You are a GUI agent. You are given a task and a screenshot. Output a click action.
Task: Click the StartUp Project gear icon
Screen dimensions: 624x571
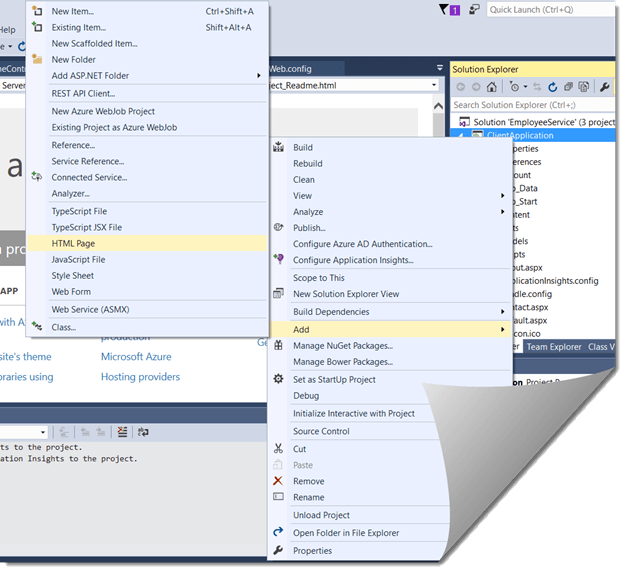click(279, 379)
